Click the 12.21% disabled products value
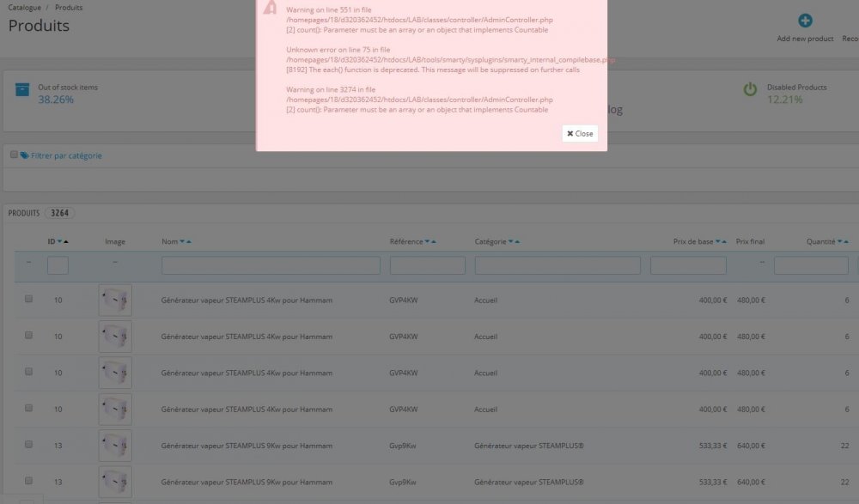This screenshot has width=859, height=504. (x=784, y=100)
